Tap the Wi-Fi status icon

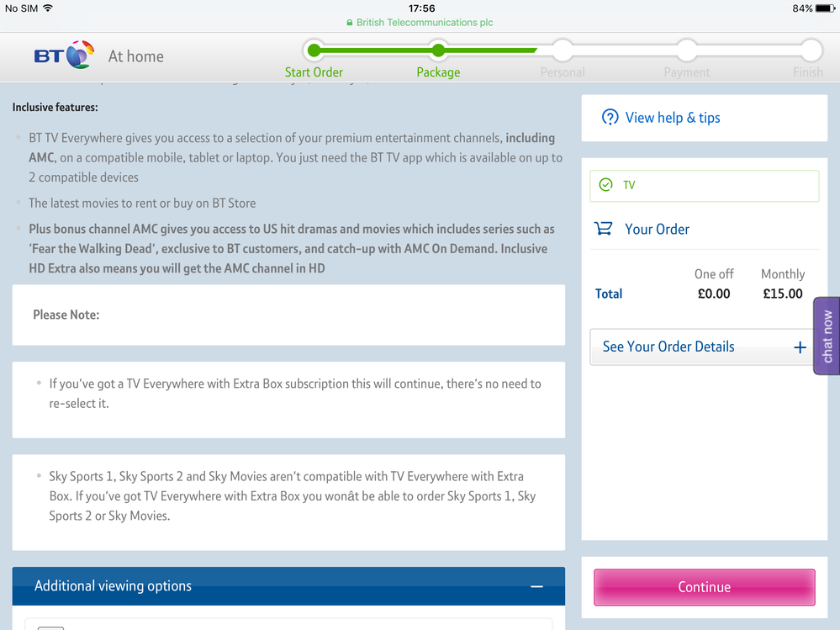(x=48, y=8)
